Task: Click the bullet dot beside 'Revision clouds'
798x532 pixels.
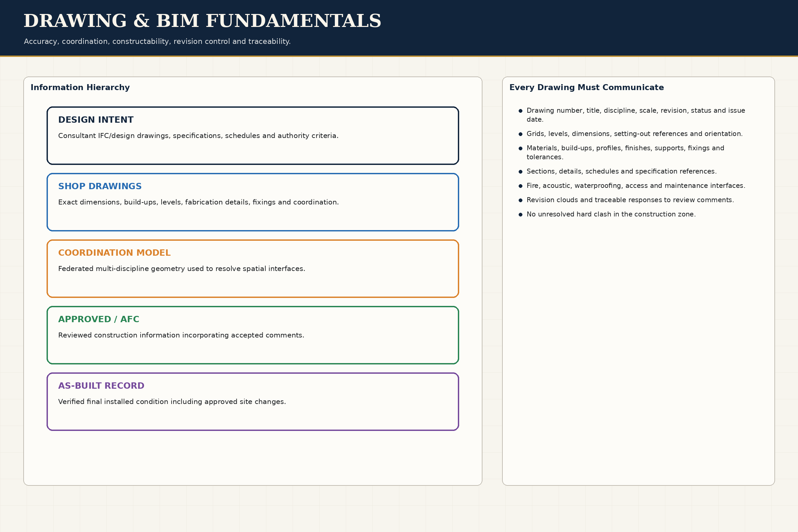Action: pyautogui.click(x=520, y=200)
